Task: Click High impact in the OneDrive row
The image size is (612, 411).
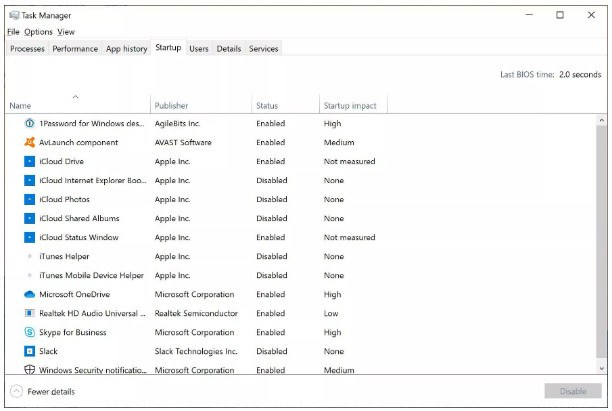Action: tap(332, 294)
